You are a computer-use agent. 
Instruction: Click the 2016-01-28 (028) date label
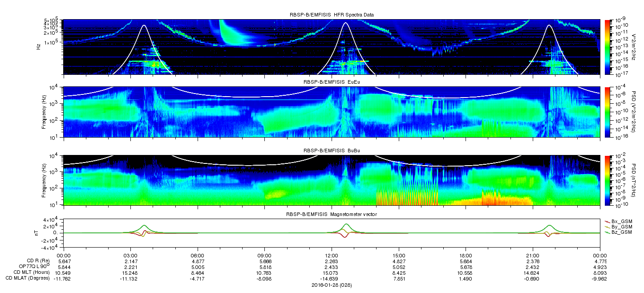tap(332, 285)
